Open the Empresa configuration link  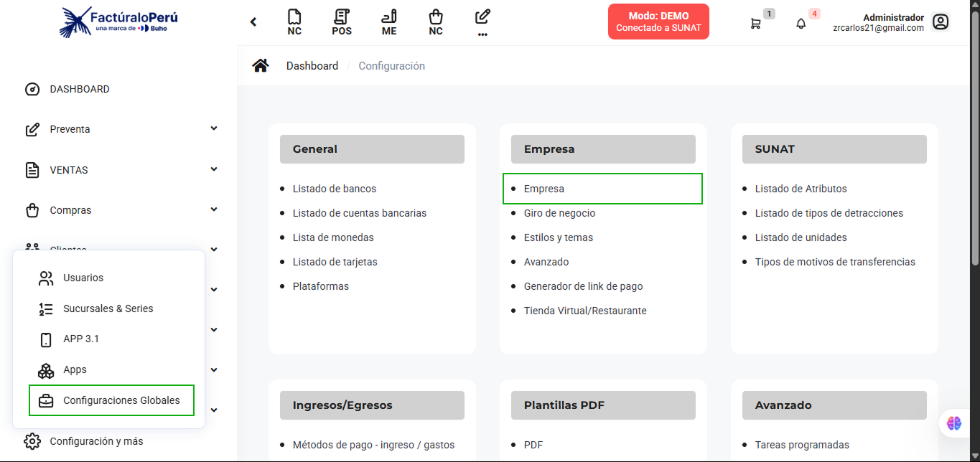tap(543, 188)
